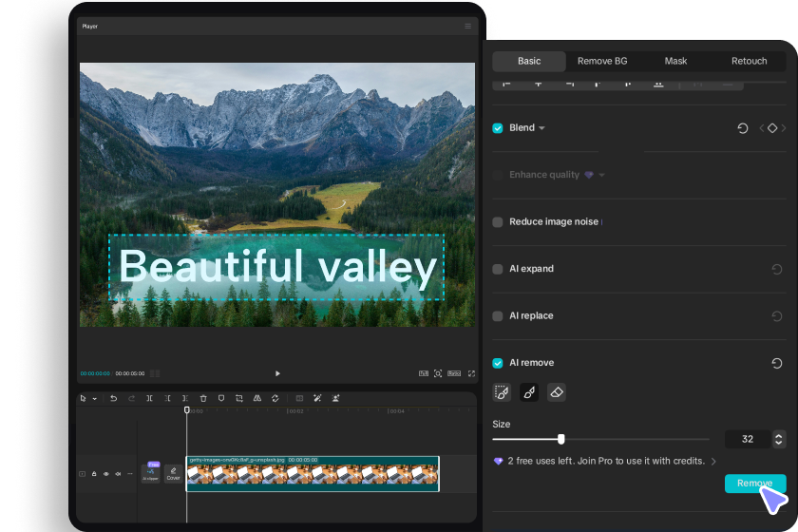Image resolution: width=798 pixels, height=532 pixels.
Task: Reset the AI remove setting
Action: (777, 363)
